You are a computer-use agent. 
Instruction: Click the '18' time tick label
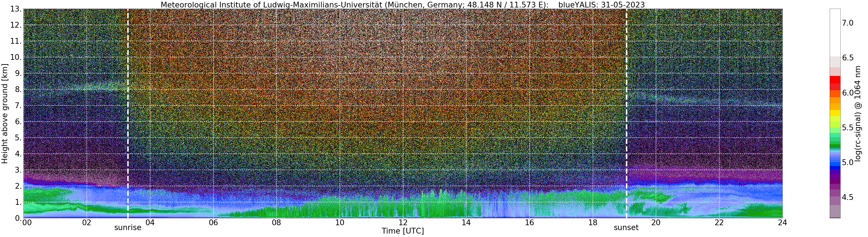[593, 223]
